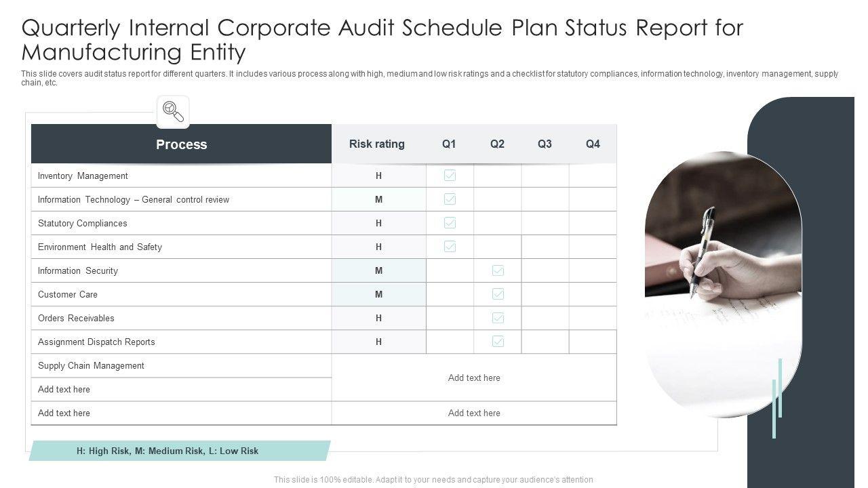
Task: Toggle Q2 checkbox for Assignment Dispatch Reports
Action: 498,342
